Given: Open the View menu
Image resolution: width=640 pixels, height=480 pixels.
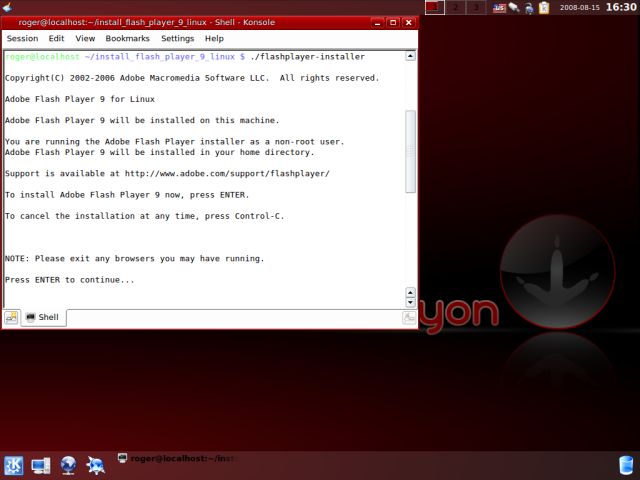Looking at the screenshot, I should (85, 39).
